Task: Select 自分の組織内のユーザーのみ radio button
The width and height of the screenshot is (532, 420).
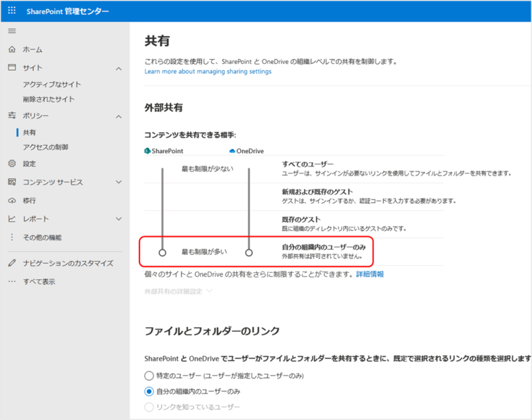Action: [150, 391]
